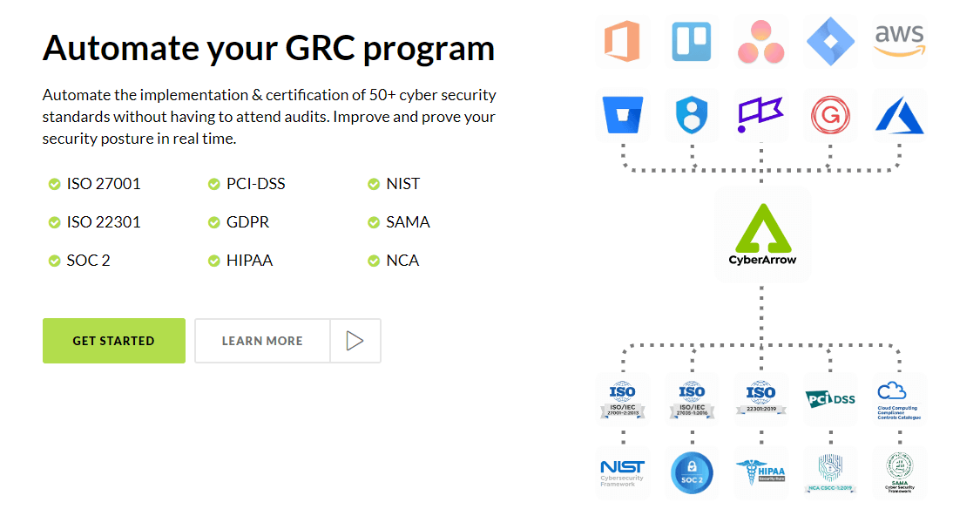Open the Microsoft Azure integration icon
This screenshot has height=509, width=980.
(x=898, y=115)
